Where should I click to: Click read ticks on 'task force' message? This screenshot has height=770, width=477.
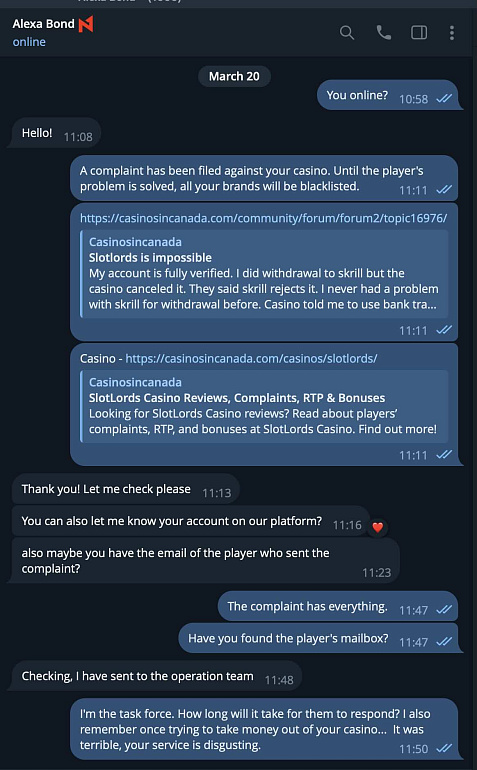pos(444,748)
